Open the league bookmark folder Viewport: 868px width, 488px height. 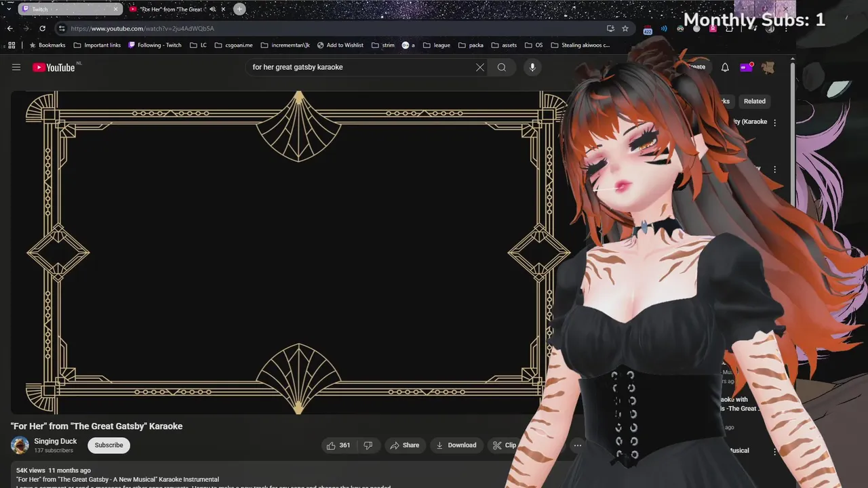point(436,45)
